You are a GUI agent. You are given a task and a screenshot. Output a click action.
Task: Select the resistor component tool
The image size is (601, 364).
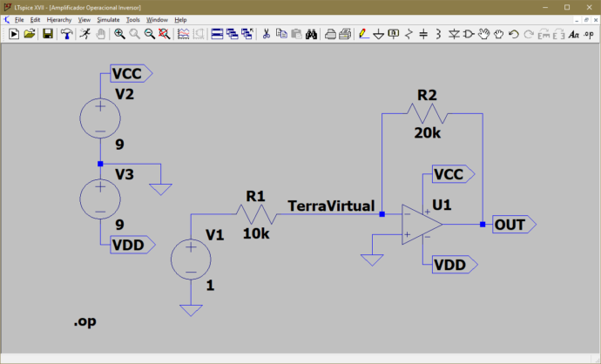(409, 34)
